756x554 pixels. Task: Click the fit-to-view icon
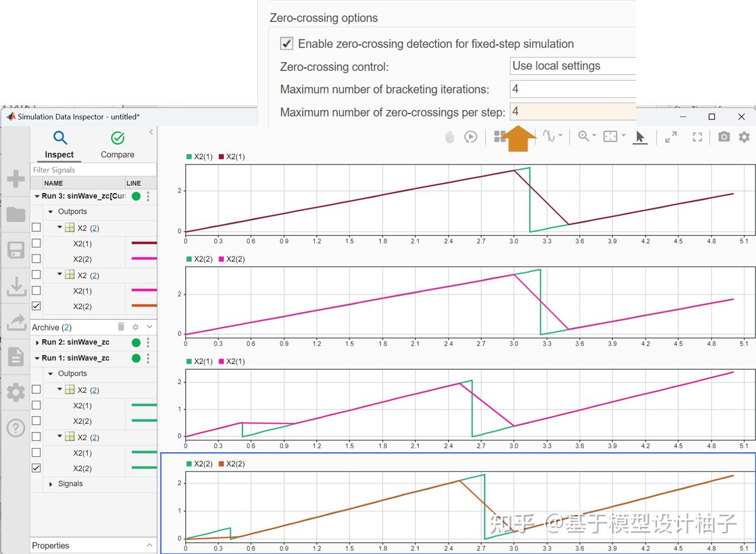(610, 136)
